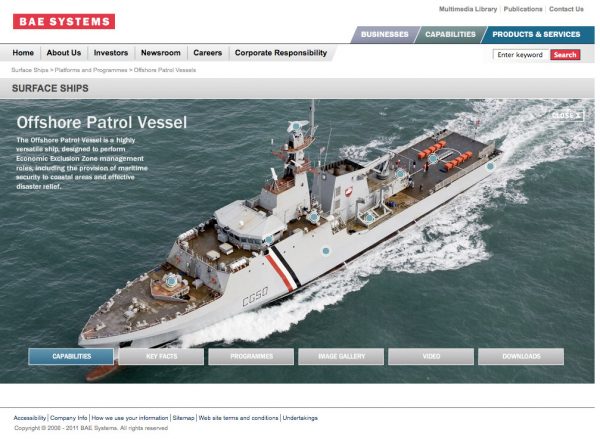Viewport: 600px width, 439px height.
Task: Click the BAE Systems logo
Action: tap(64, 21)
